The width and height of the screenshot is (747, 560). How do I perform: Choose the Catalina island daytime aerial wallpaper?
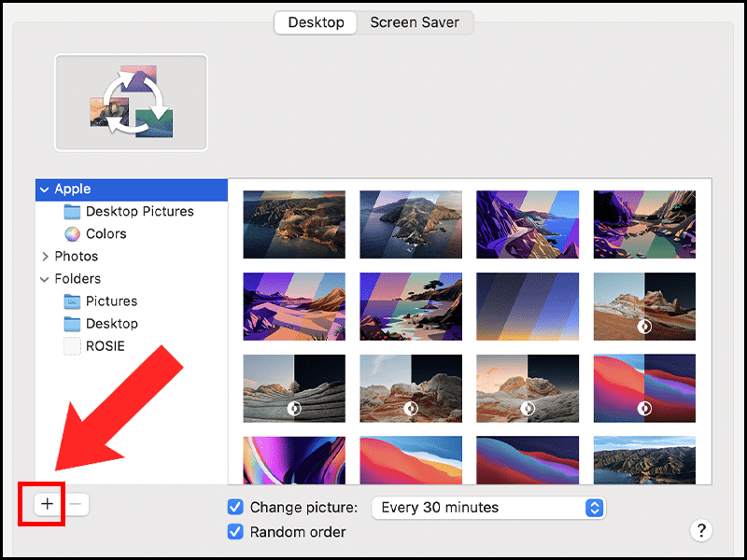411,225
